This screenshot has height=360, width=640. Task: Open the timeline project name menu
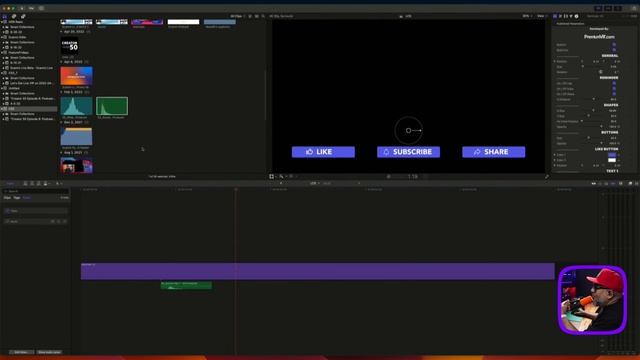click(x=315, y=184)
